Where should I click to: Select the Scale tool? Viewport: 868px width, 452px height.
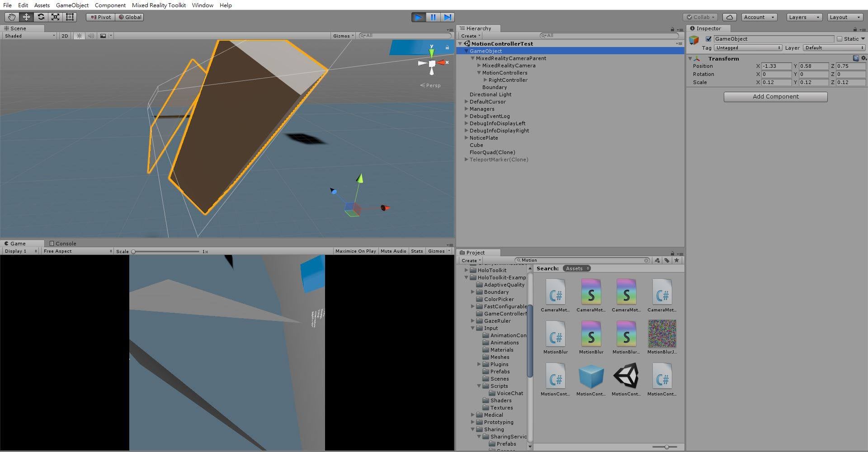click(55, 17)
